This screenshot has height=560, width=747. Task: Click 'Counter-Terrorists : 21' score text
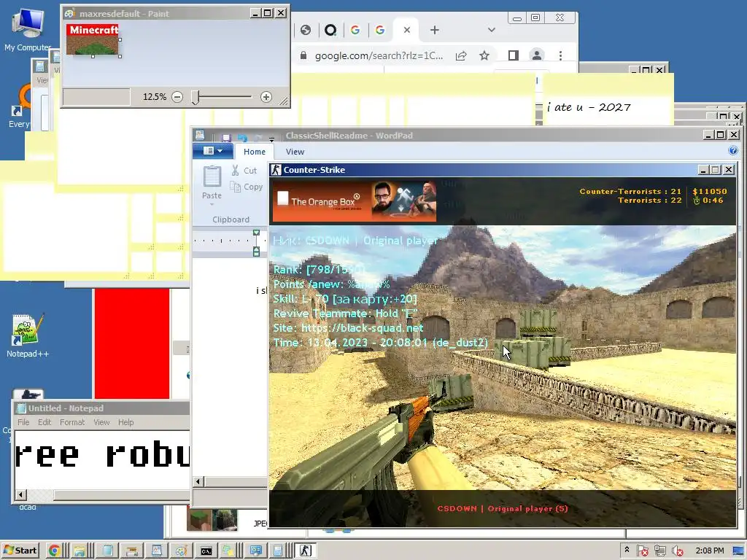[630, 192]
